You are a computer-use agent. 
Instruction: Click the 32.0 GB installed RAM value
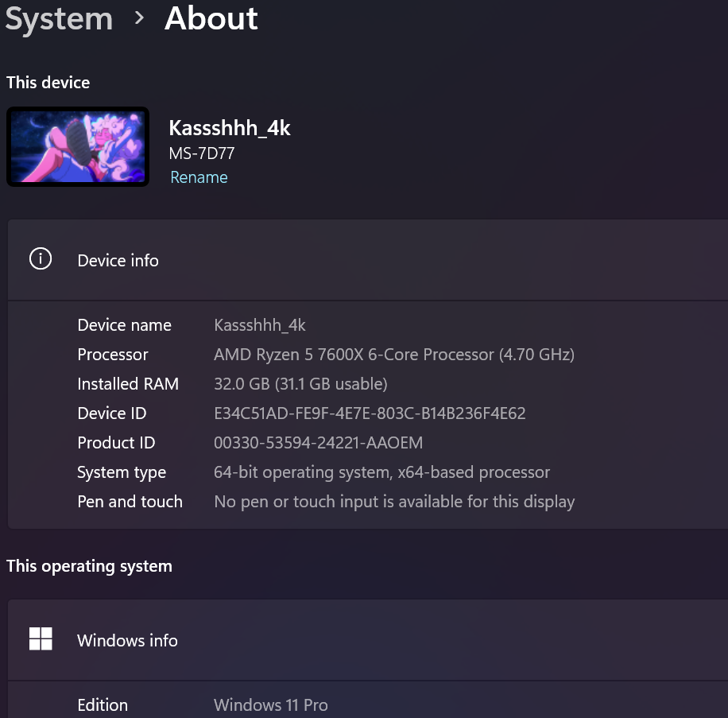tap(300, 384)
